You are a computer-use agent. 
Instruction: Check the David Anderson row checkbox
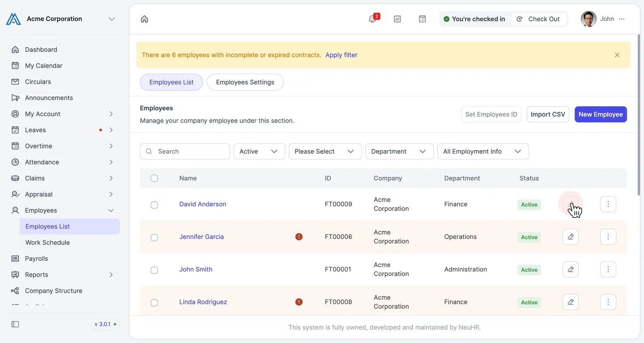154,205
